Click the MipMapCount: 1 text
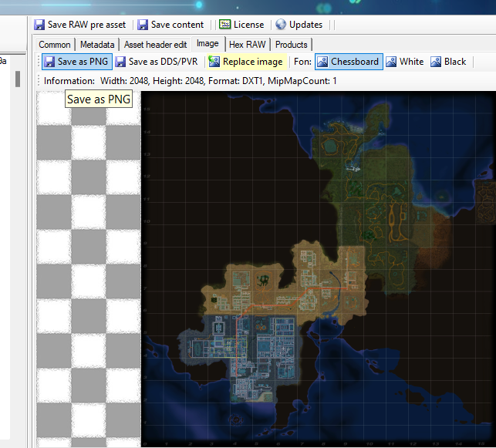The width and height of the screenshot is (496, 448). (x=302, y=81)
